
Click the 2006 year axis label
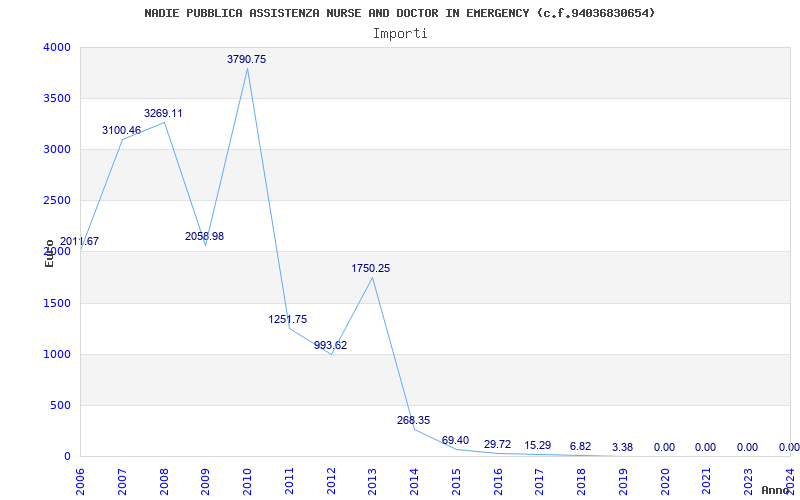point(81,480)
